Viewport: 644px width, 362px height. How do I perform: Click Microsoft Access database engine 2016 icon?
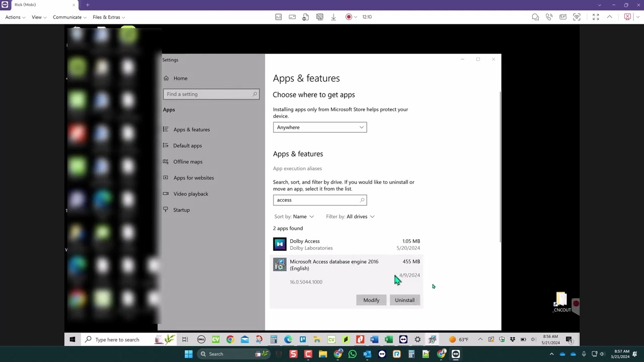pos(280,264)
